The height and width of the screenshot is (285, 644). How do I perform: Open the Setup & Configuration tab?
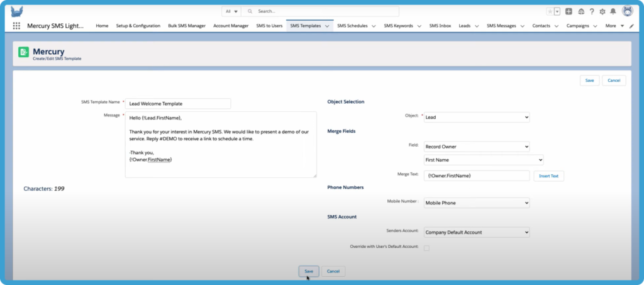(x=138, y=25)
